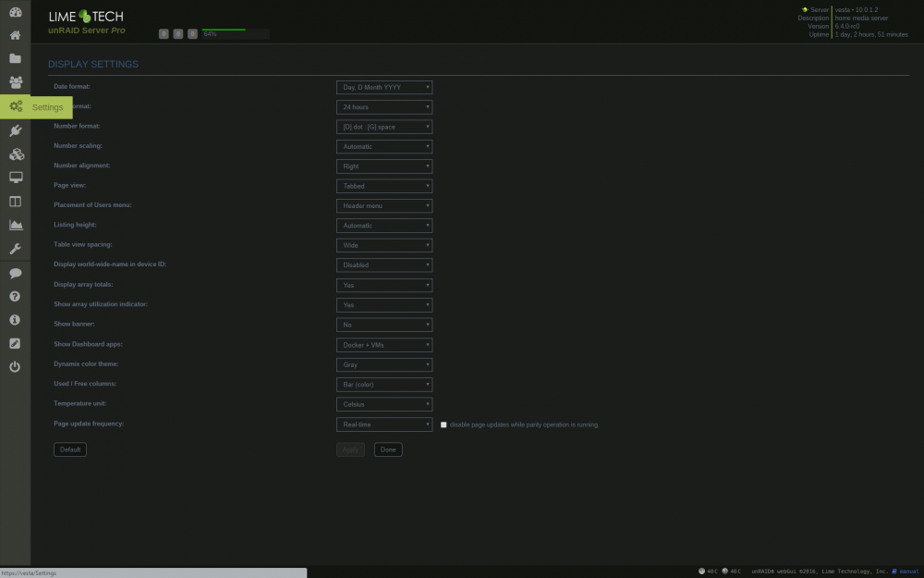Click server name vesta 10.0.1.2

(857, 10)
